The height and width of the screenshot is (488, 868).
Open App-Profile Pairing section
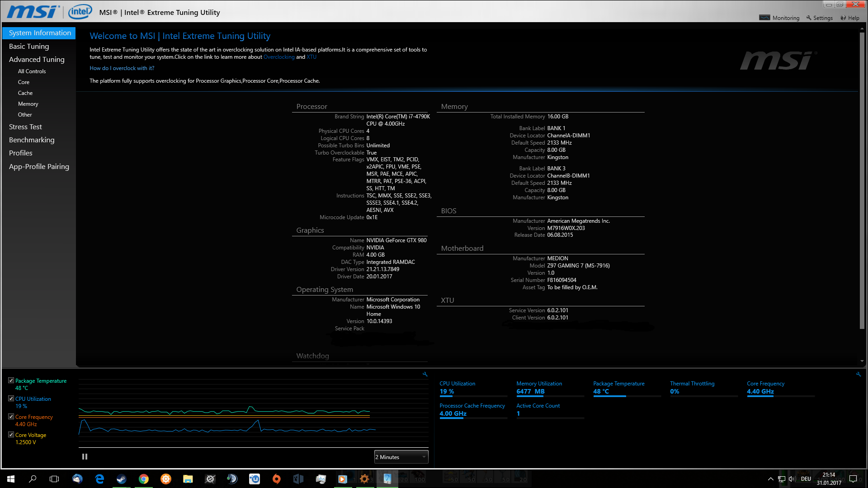(x=39, y=167)
